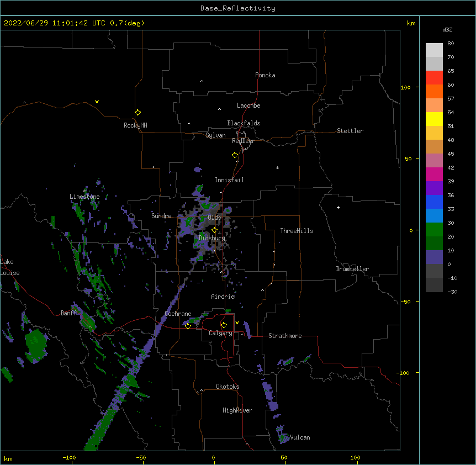Click the km unit label at top right
Viewport: 476px width, 465px height.
411,23
